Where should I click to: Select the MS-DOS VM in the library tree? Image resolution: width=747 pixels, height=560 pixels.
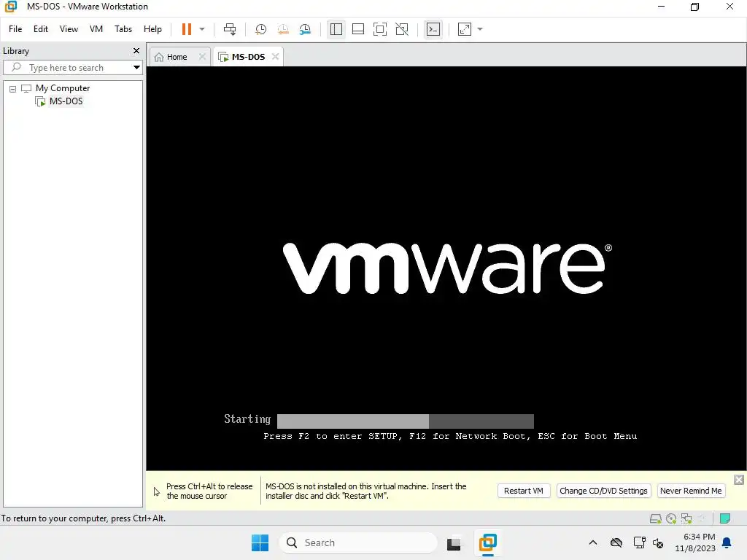(x=66, y=101)
